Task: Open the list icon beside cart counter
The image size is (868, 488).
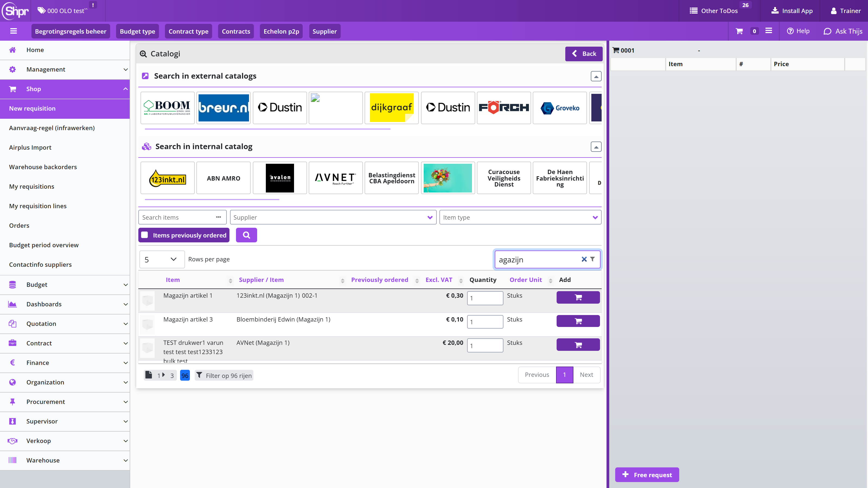Action: click(769, 31)
